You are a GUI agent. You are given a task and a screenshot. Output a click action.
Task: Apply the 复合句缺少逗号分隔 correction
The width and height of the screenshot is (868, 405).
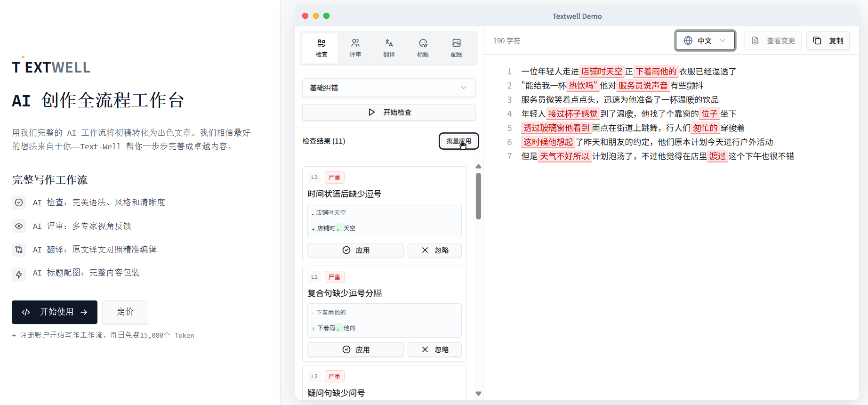[x=355, y=349]
